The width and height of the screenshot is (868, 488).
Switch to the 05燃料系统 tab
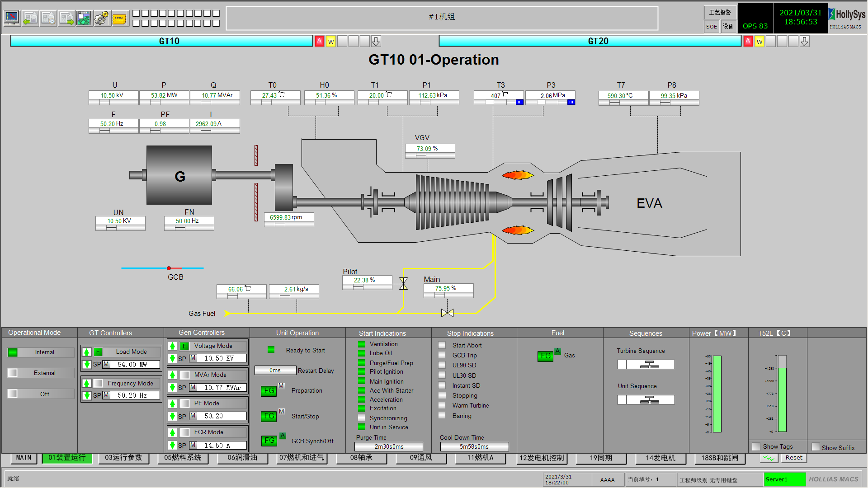(x=183, y=458)
